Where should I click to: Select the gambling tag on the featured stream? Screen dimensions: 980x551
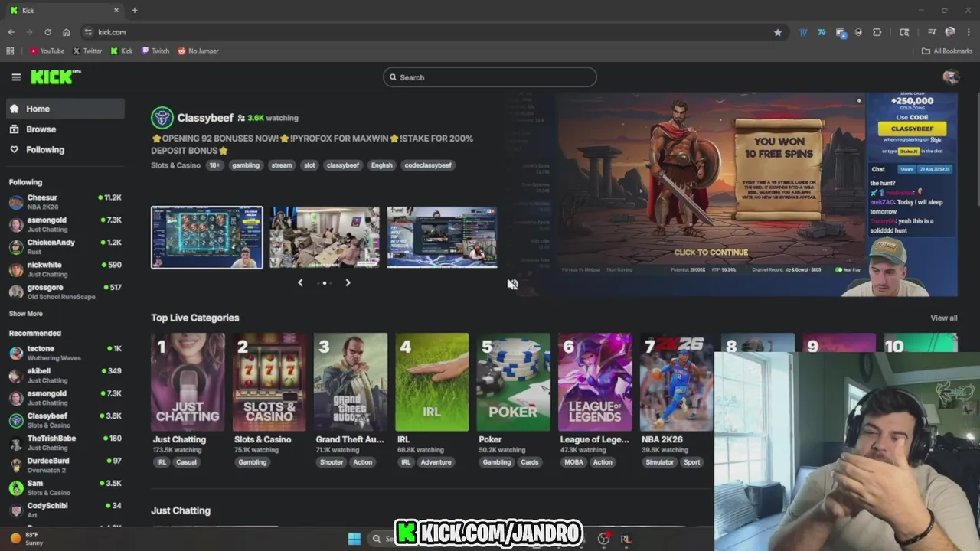point(246,165)
